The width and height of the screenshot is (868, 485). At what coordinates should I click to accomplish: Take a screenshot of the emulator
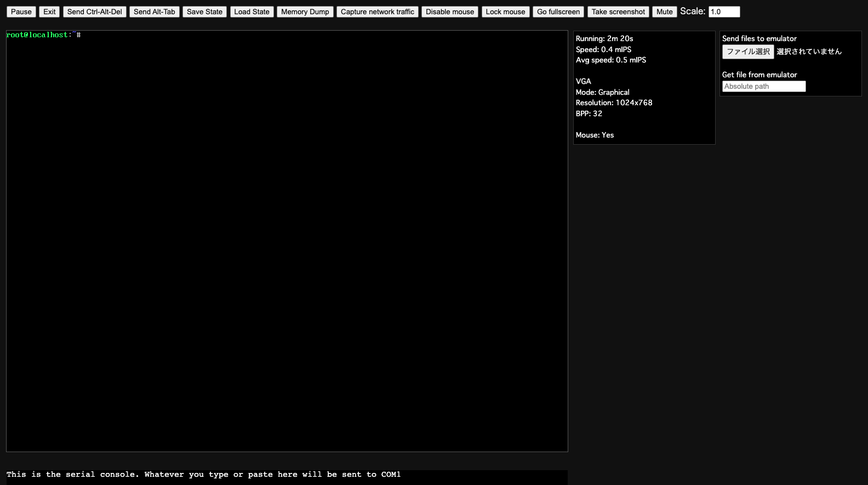coord(618,12)
